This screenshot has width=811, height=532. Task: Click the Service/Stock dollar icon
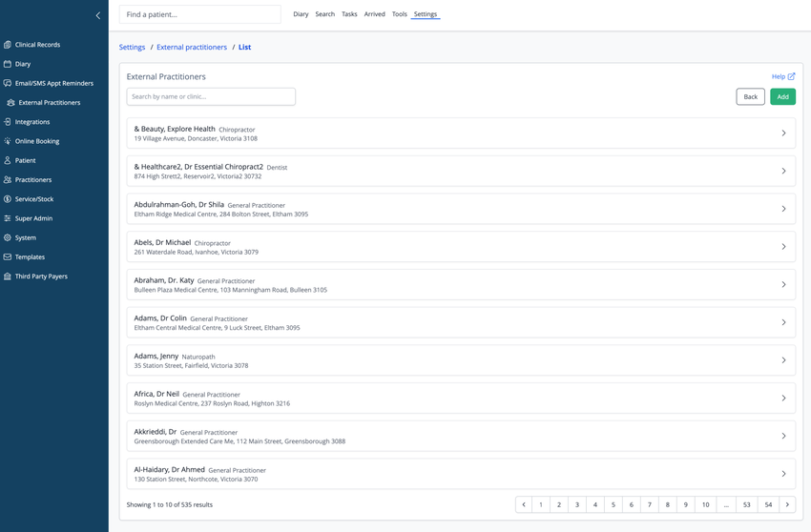click(x=8, y=199)
